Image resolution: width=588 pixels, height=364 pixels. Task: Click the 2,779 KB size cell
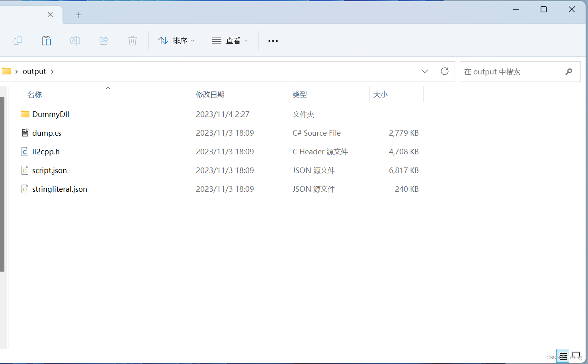tap(404, 133)
